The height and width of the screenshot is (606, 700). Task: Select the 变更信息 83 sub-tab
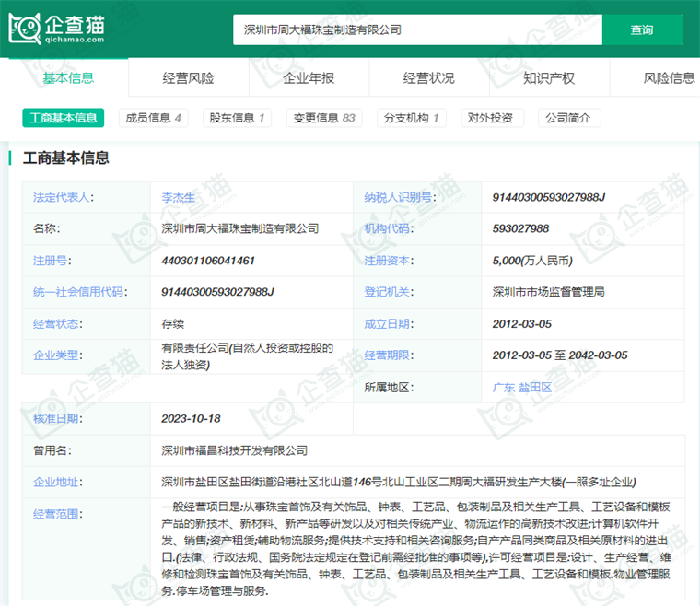pos(324,118)
